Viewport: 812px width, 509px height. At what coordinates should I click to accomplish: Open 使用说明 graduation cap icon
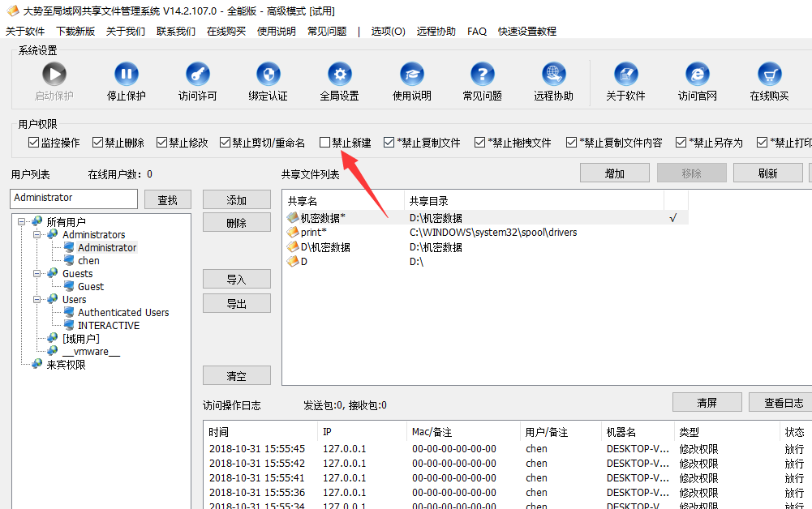click(412, 75)
